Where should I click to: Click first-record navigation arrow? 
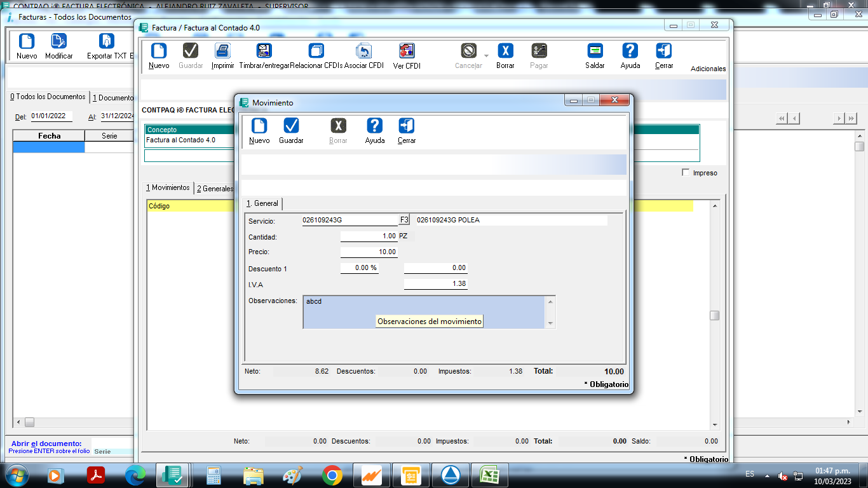[782, 118]
